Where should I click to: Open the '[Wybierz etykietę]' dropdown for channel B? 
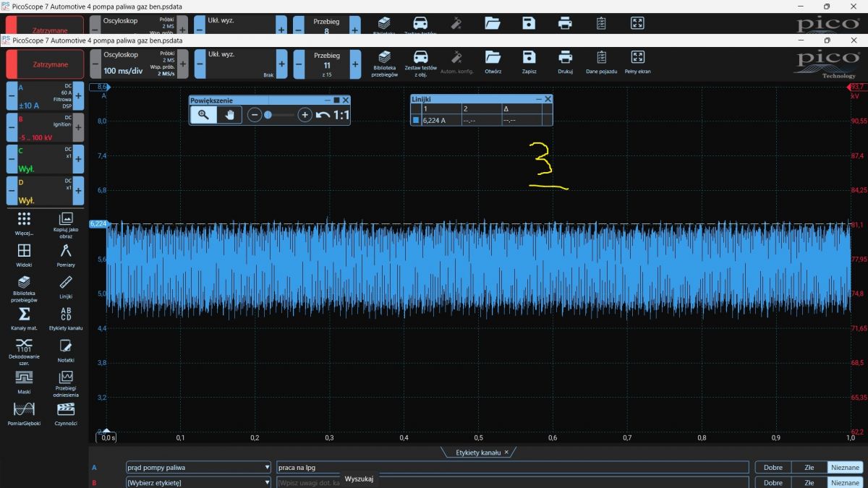pos(197,482)
